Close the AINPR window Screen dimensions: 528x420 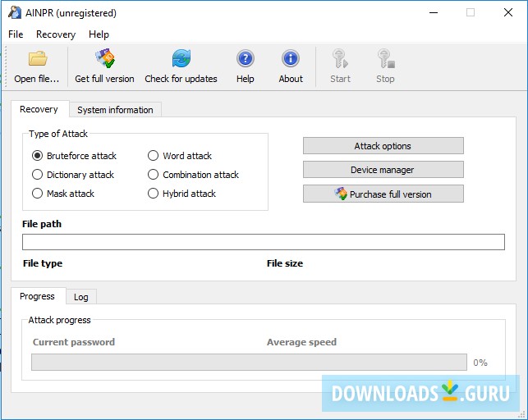pyautogui.click(x=508, y=13)
